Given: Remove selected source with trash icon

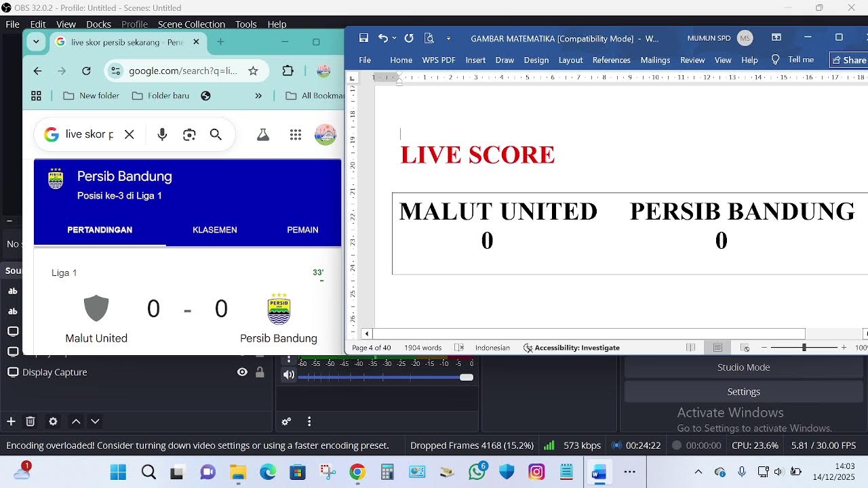Looking at the screenshot, I should (31, 422).
